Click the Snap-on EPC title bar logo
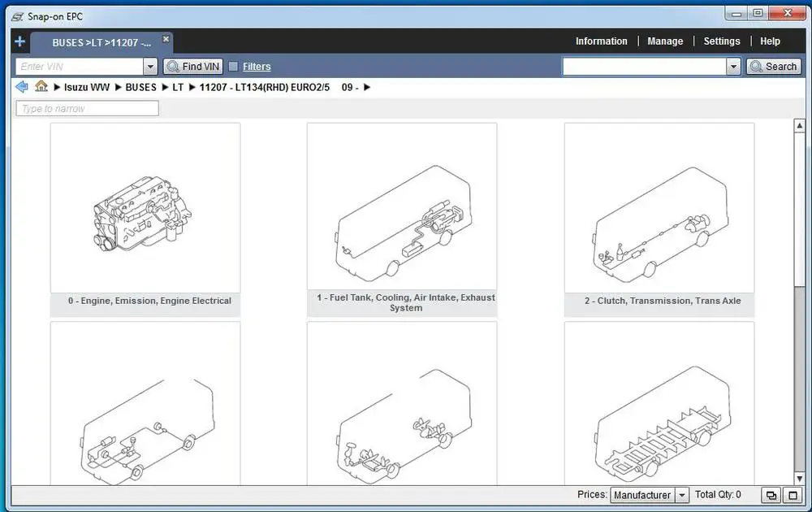 tap(18, 16)
